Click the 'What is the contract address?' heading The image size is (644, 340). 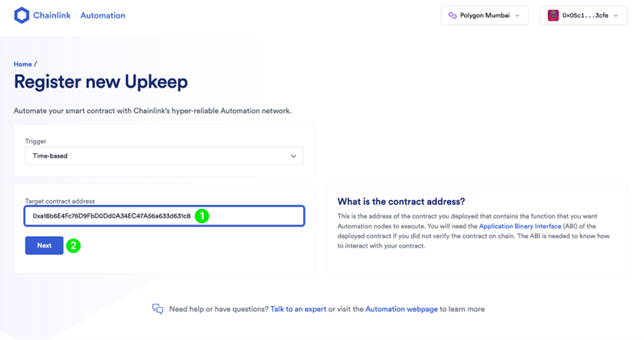coord(402,202)
